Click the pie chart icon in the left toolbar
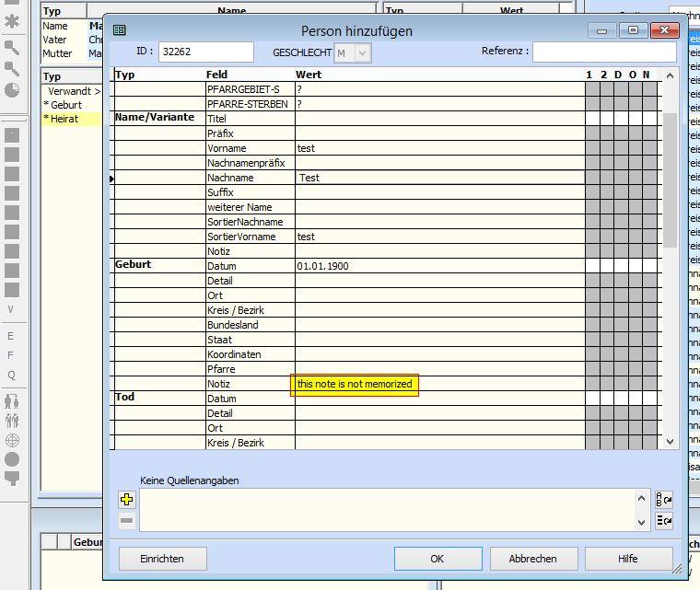This screenshot has height=590, width=700. point(12,90)
